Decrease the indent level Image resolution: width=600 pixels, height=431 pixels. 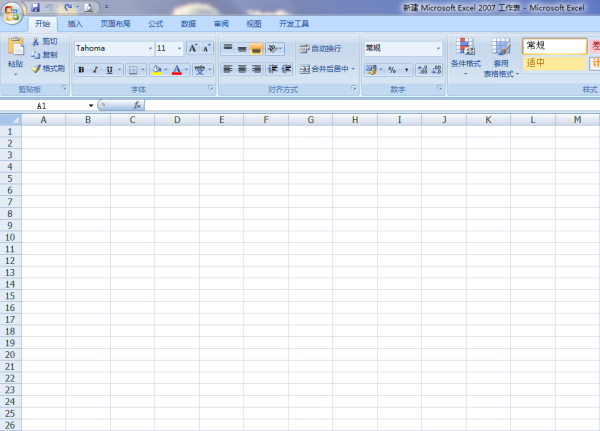point(272,69)
